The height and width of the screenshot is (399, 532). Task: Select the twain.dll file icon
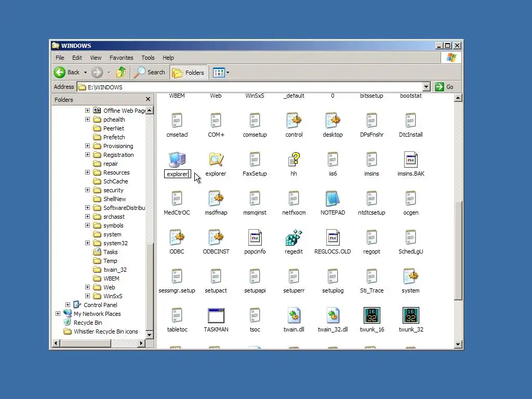294,315
